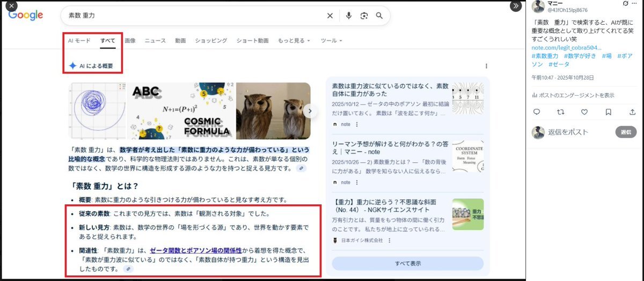The width and height of the screenshot is (644, 281).
Task: Click マニー's profile avatar on the post
Action: [x=538, y=7]
